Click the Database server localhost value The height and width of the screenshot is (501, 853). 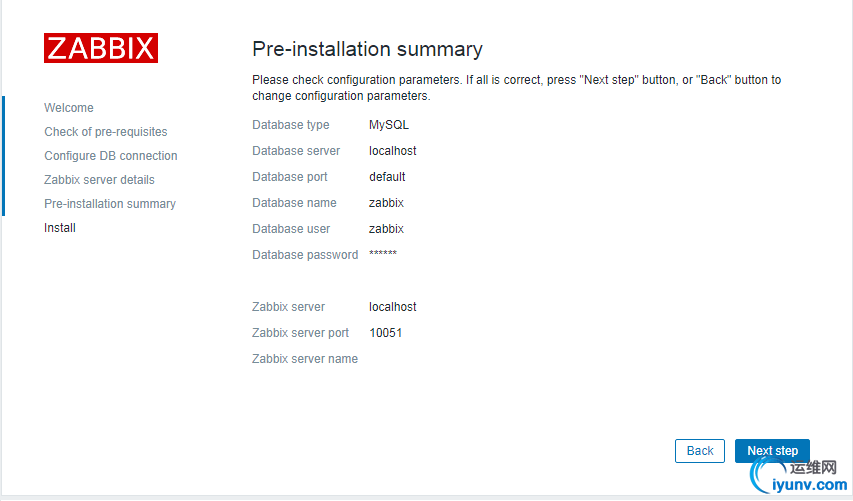coord(393,151)
